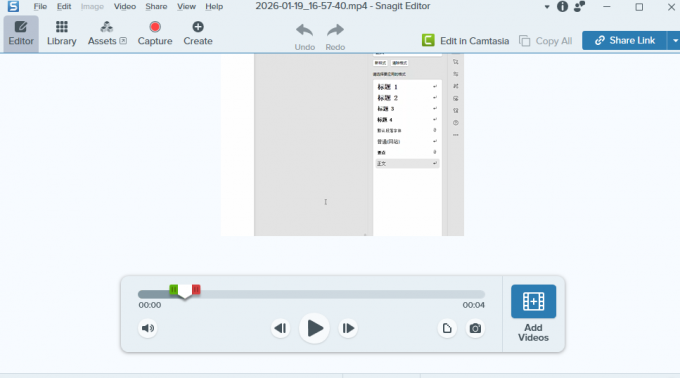Click the green selection start handle
This screenshot has height=378, width=680.
[x=173, y=289]
